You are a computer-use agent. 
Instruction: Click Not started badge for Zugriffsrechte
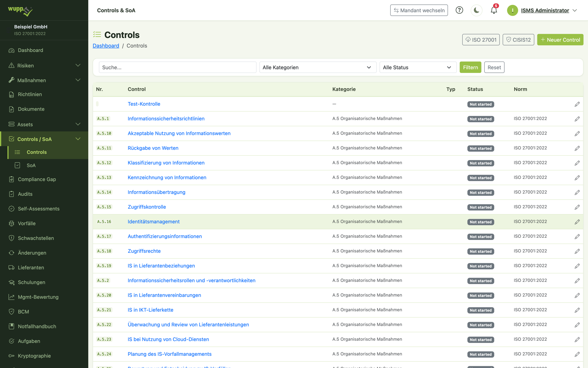481,252
